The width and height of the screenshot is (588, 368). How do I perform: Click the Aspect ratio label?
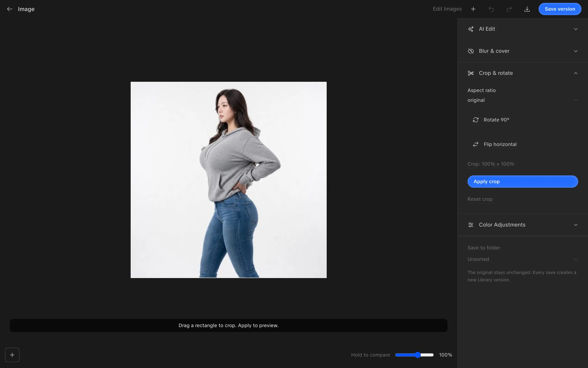tap(481, 90)
